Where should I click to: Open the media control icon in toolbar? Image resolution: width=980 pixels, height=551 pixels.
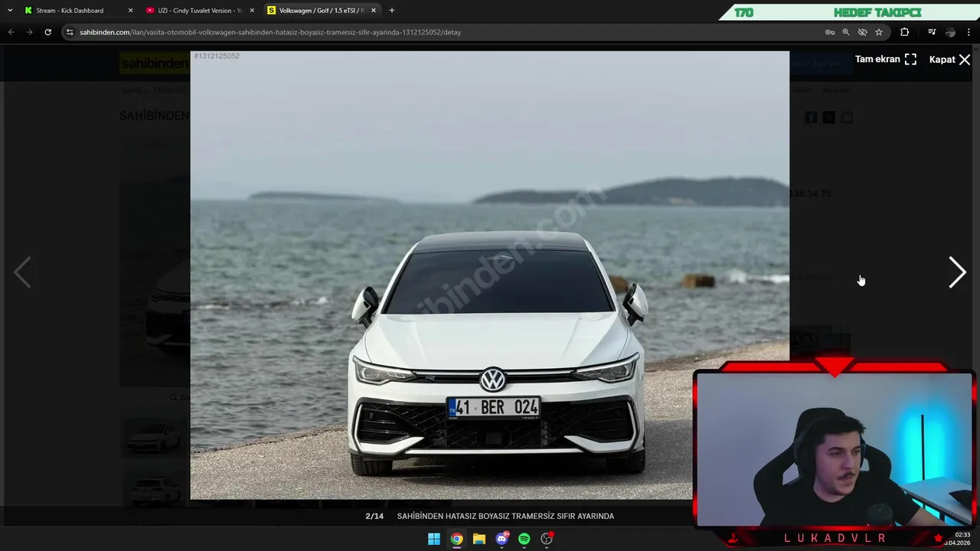pos(932,32)
